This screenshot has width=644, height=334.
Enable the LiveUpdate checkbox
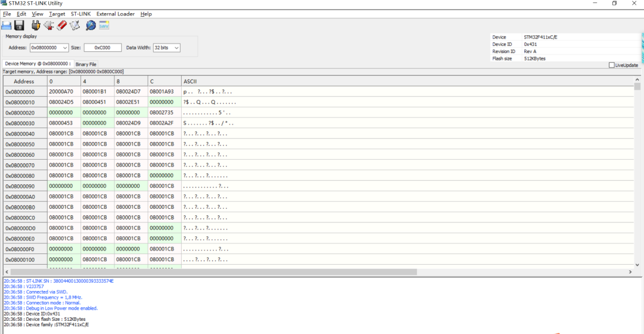click(612, 65)
